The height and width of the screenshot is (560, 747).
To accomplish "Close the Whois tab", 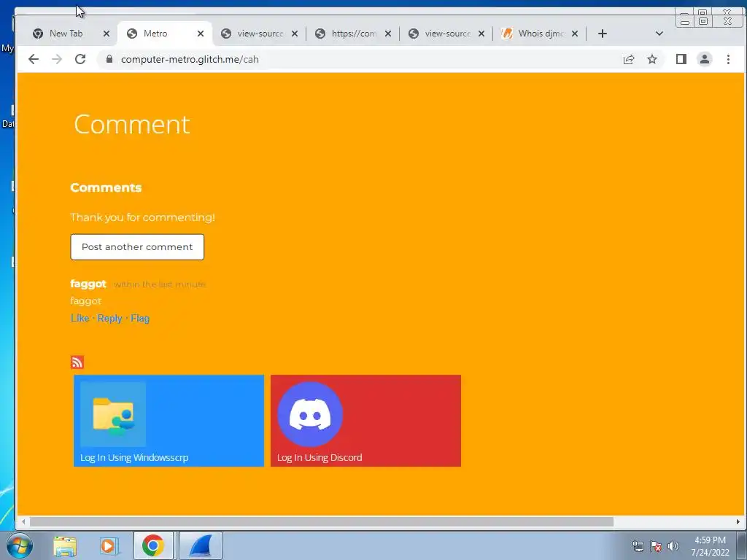I will pyautogui.click(x=575, y=34).
